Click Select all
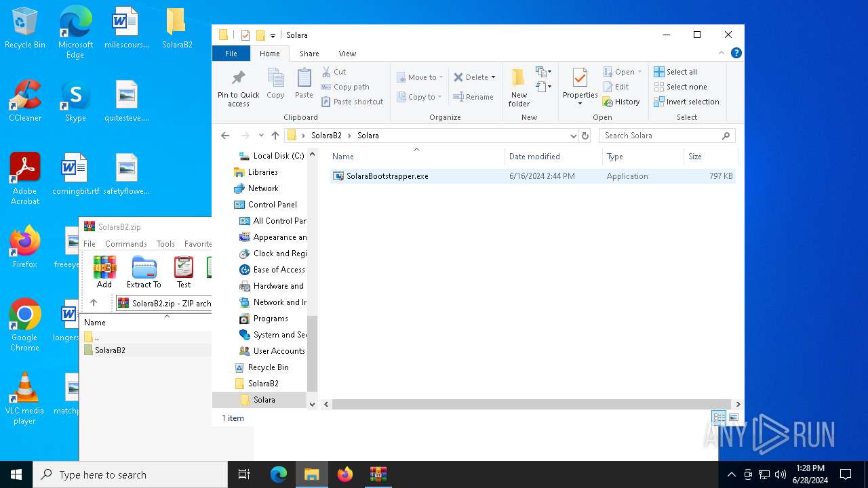The height and width of the screenshot is (488, 868). point(675,72)
